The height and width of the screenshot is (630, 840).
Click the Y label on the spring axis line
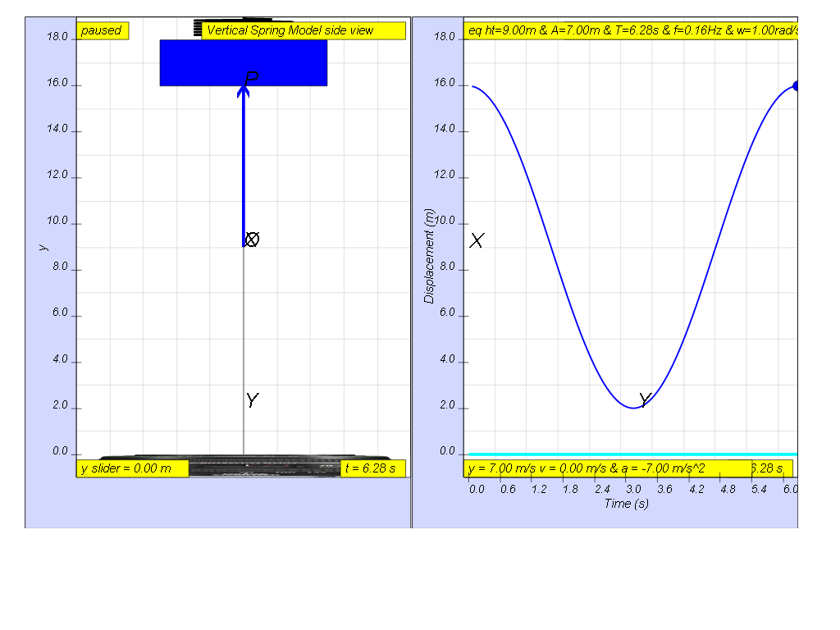253,399
